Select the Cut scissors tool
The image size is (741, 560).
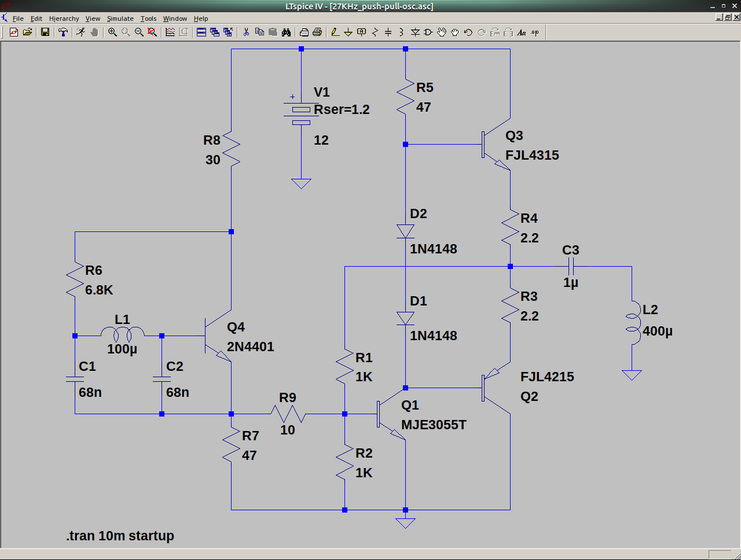[246, 32]
